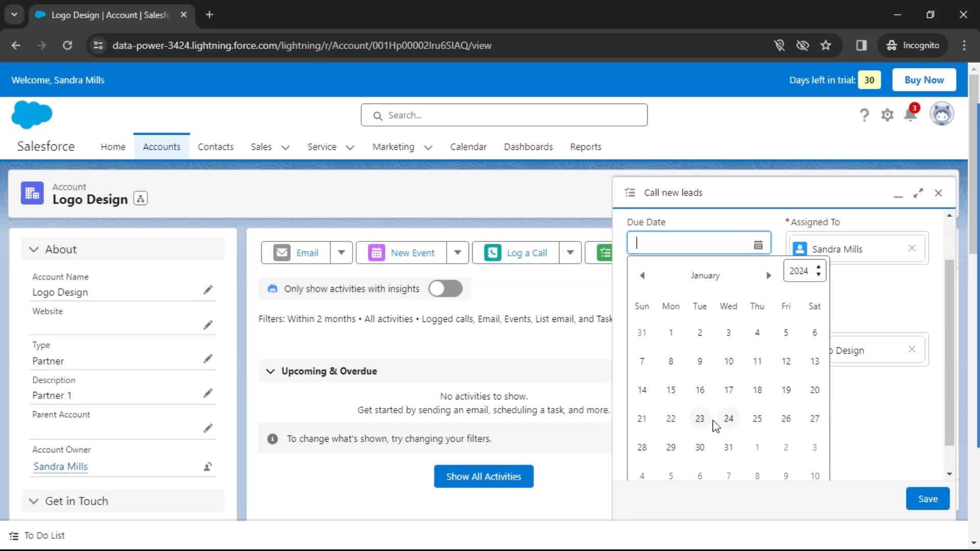The height and width of the screenshot is (551, 980).
Task: Open the Home tab
Action: [113, 147]
